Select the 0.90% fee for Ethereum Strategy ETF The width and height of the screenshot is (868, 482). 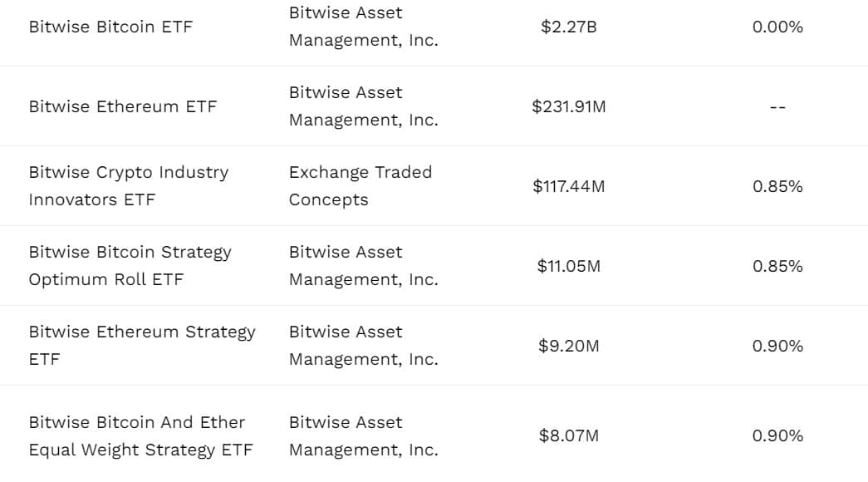(777, 346)
